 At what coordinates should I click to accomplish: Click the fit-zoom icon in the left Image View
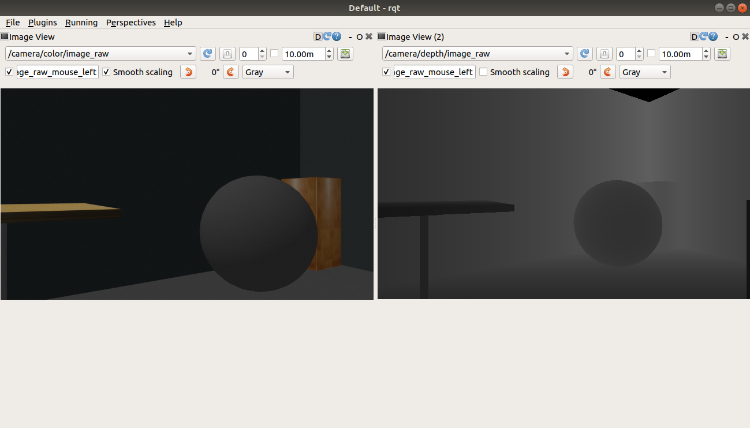227,54
